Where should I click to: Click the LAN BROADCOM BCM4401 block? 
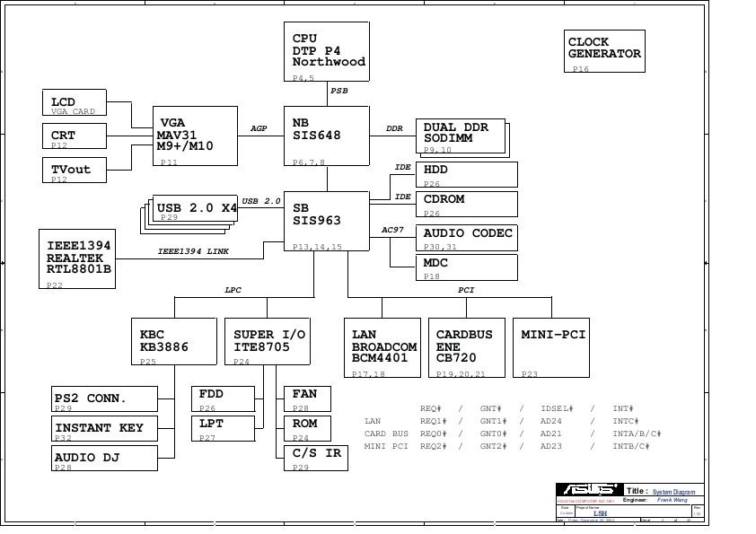point(382,347)
